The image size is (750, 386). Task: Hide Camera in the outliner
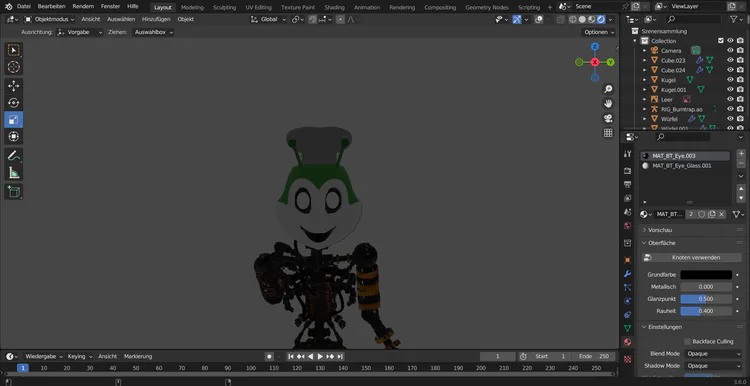click(730, 50)
